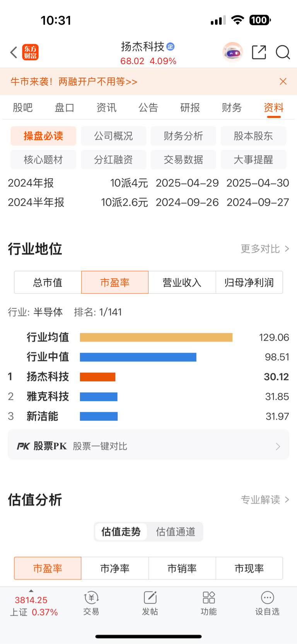
Task: Open 雅克科技 ranking row
Action: pyautogui.click(x=148, y=396)
